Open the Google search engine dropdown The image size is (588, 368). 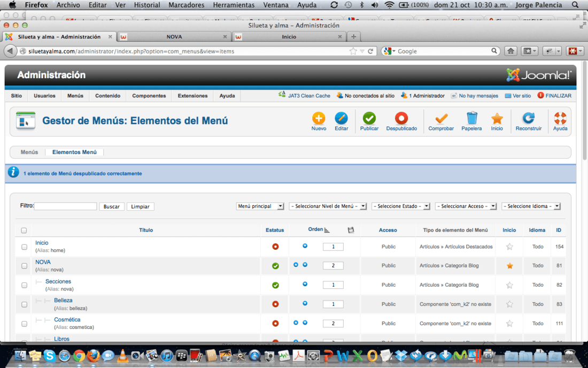390,51
